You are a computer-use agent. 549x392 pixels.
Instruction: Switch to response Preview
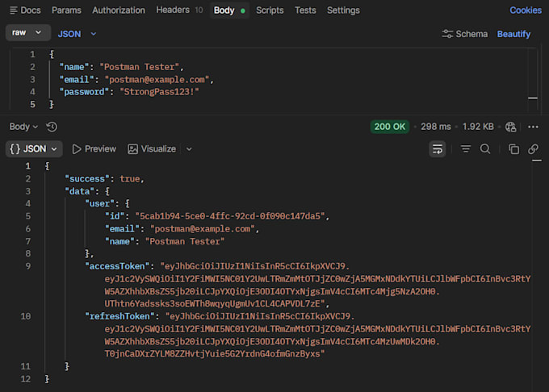94,149
